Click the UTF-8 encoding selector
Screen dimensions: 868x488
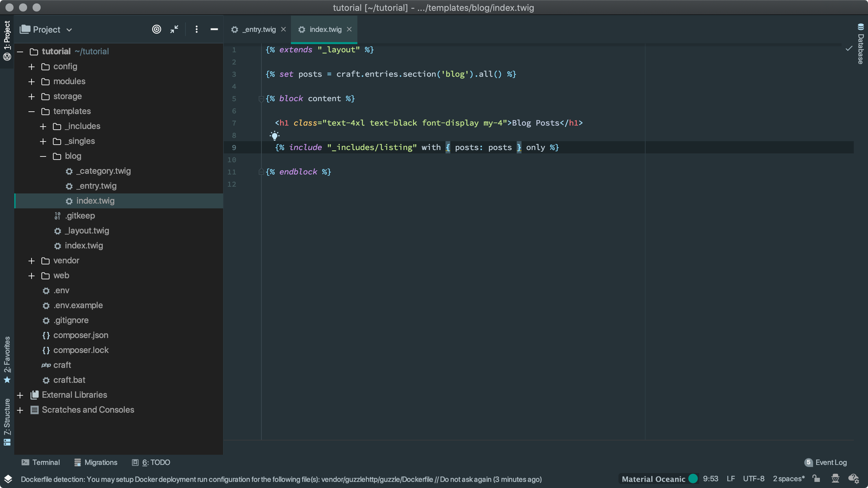(753, 478)
